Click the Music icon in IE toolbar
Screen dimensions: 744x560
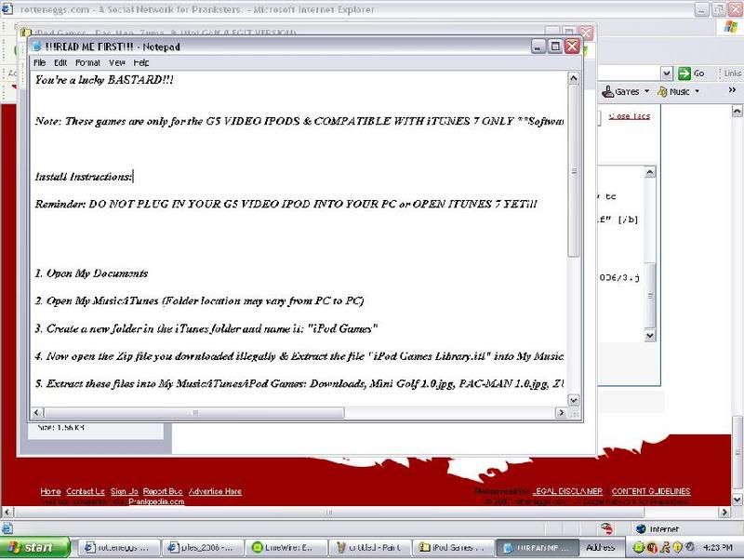coord(662,91)
